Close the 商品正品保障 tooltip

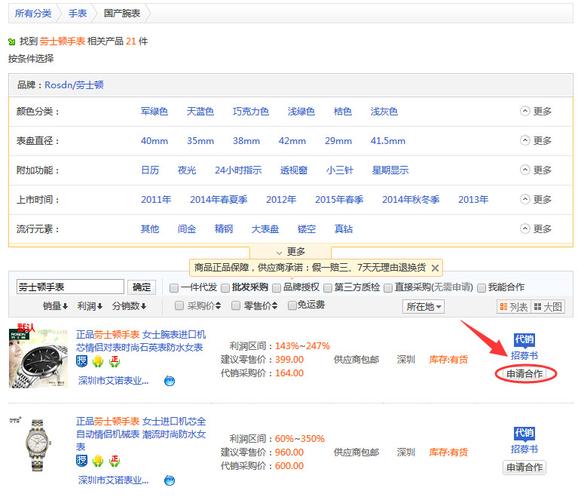click(x=435, y=268)
